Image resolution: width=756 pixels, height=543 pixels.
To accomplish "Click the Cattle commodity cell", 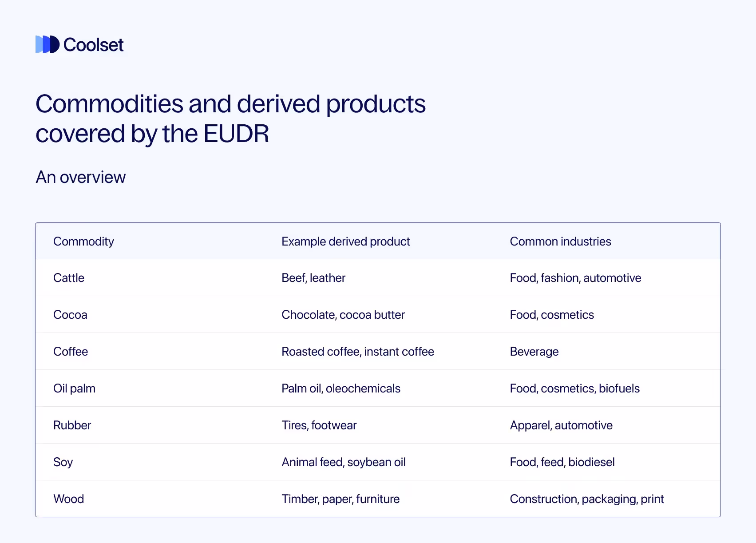I will (x=69, y=278).
